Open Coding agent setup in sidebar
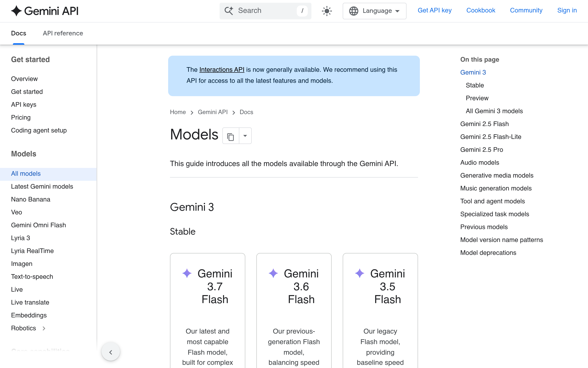This screenshot has width=588, height=368. point(39,130)
